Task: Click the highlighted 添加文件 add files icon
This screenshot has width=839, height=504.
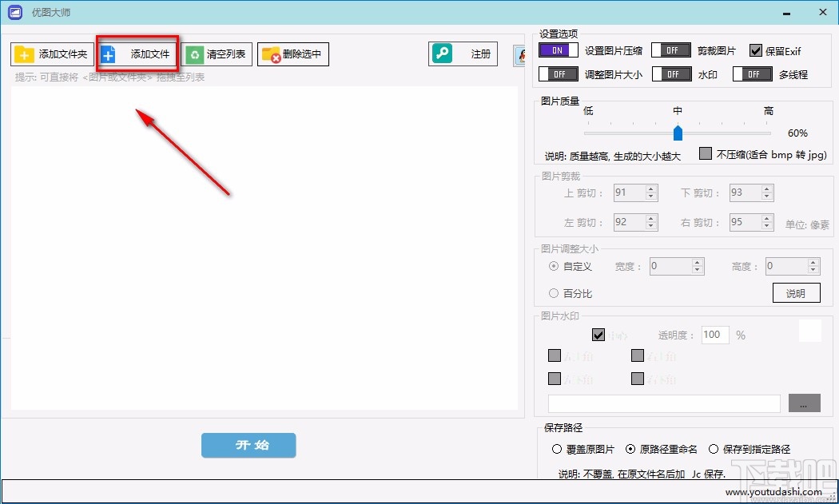Action: (x=108, y=54)
